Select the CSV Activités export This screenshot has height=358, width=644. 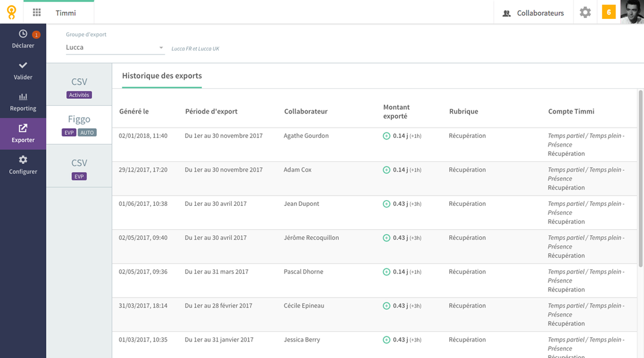pyautogui.click(x=79, y=85)
